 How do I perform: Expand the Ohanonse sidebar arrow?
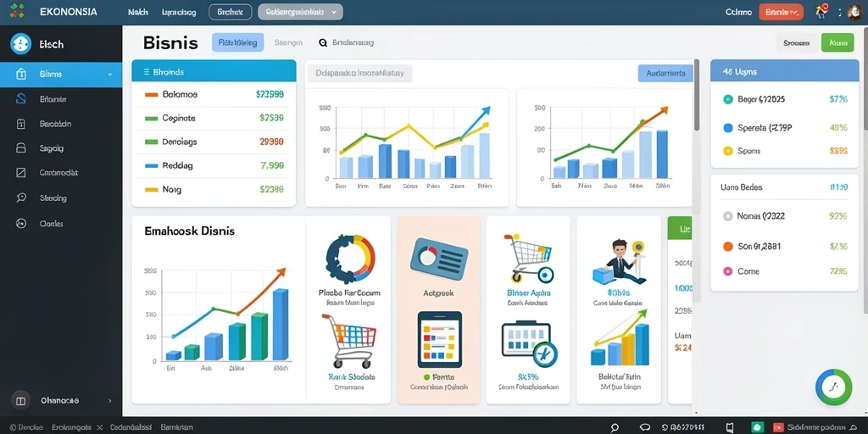[x=109, y=400]
